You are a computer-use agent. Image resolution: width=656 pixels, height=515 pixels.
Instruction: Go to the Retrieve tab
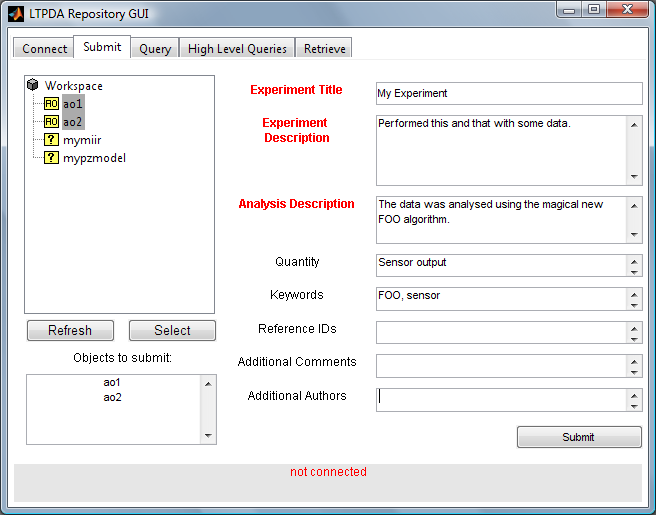pyautogui.click(x=324, y=49)
